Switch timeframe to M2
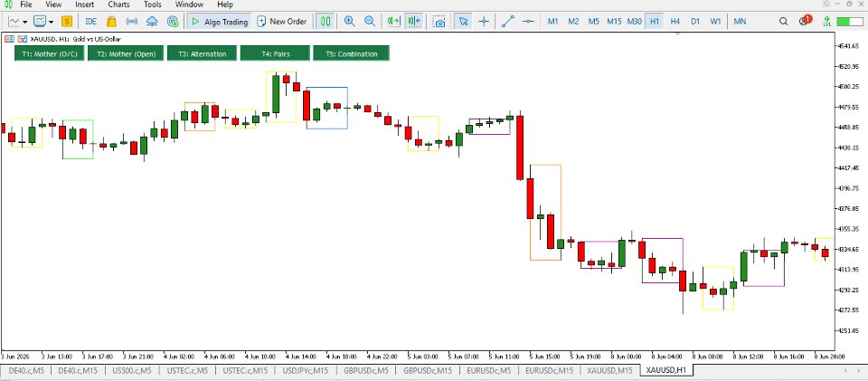This screenshot has width=868, height=381. (x=573, y=22)
